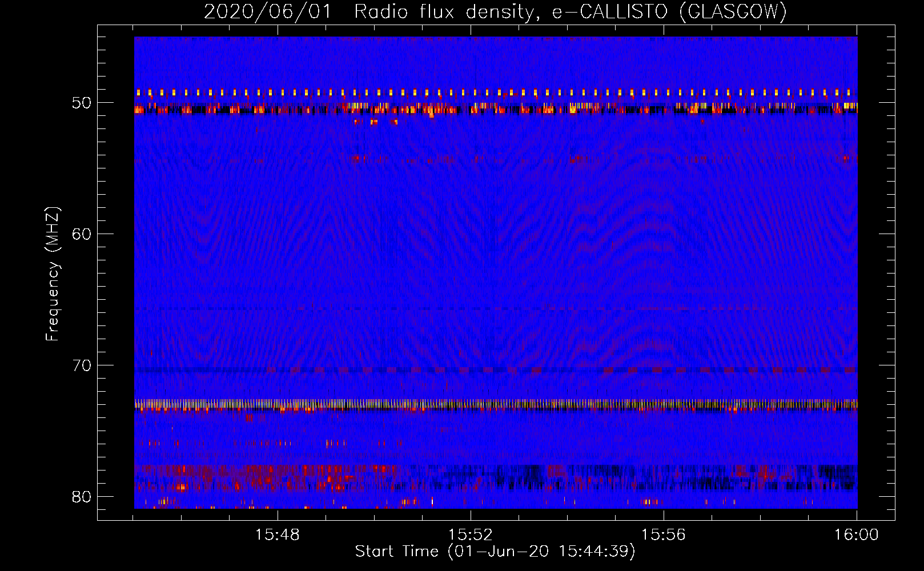Click the 50 frequency tick label
The image size is (924, 571).
(82, 103)
